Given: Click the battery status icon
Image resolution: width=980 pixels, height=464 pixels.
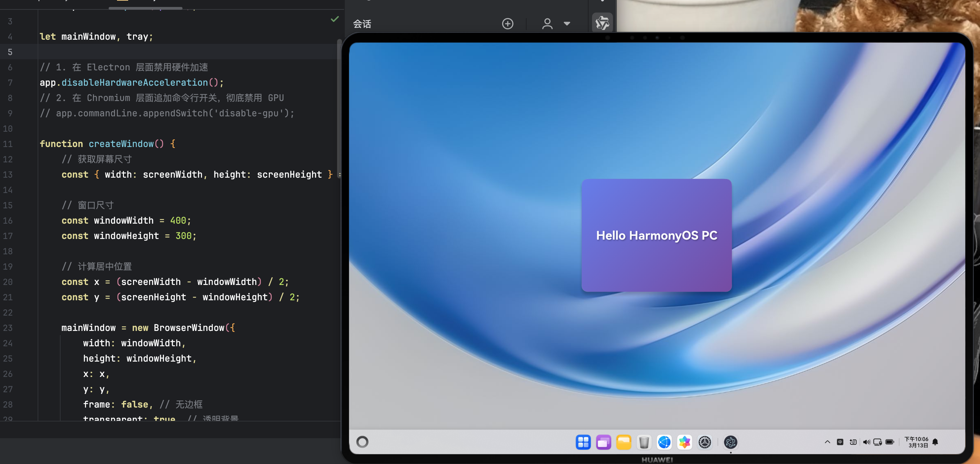Looking at the screenshot, I should tap(889, 442).
